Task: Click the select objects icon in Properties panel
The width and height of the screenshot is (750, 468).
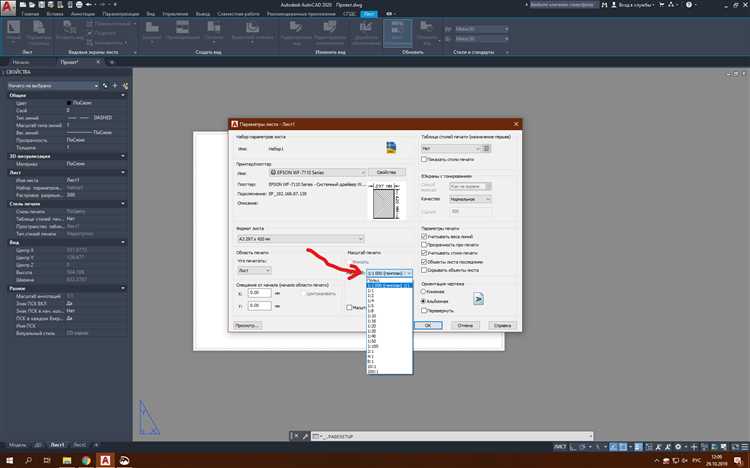Action: (115, 86)
